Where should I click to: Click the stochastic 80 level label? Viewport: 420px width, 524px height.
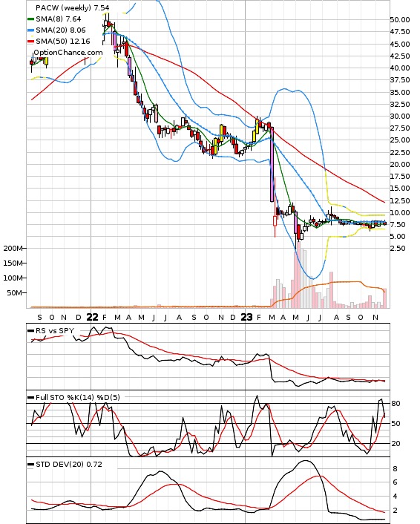pyautogui.click(x=396, y=403)
